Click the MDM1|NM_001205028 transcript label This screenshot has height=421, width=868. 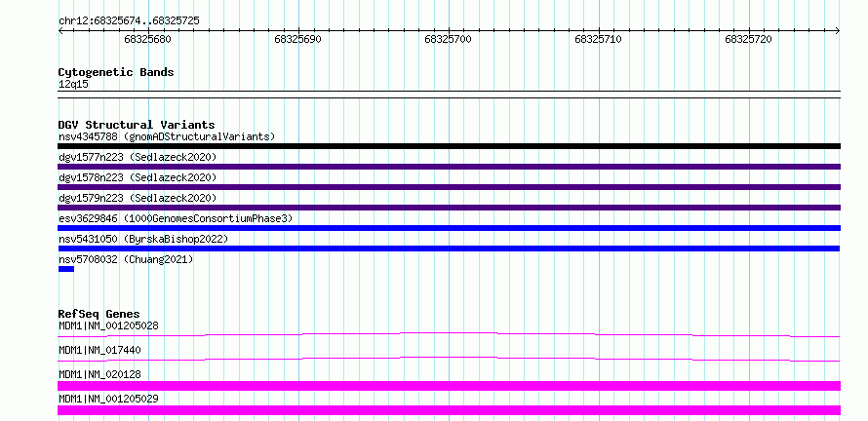coord(108,325)
